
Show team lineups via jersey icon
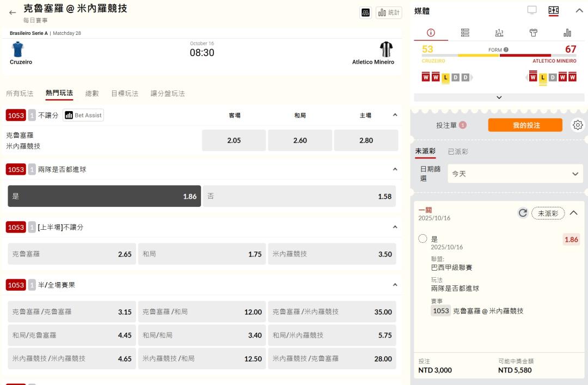coord(534,33)
